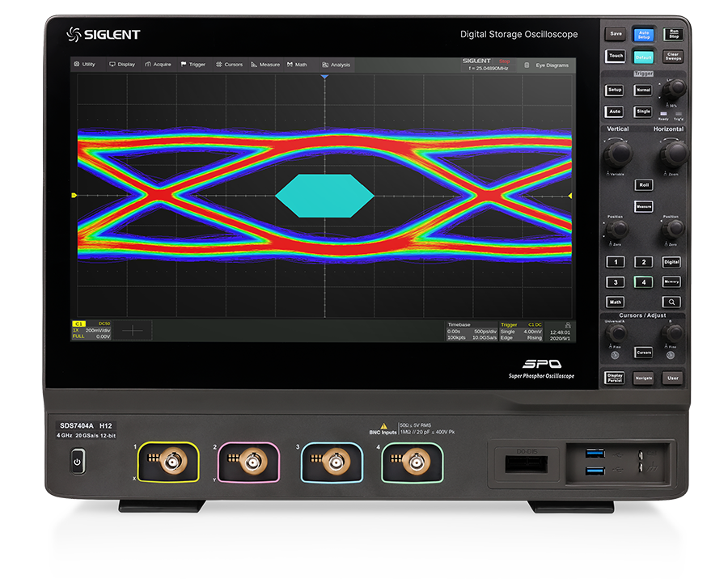Click the trigger position marker above grid
This screenshot has height=579, width=728.
[x=324, y=77]
